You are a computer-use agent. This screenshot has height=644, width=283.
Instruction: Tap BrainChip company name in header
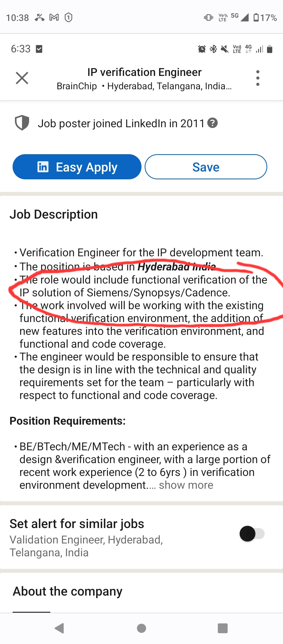pyautogui.click(x=77, y=86)
